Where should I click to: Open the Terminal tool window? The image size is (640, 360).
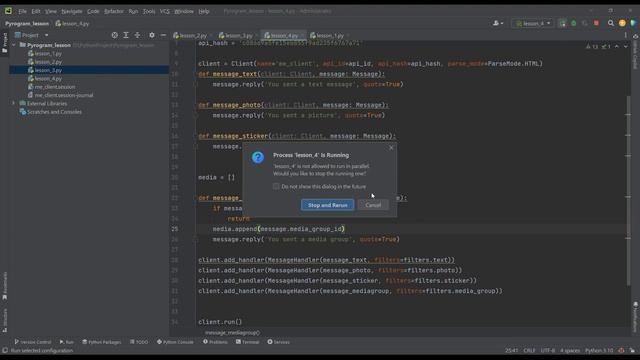[247, 342]
